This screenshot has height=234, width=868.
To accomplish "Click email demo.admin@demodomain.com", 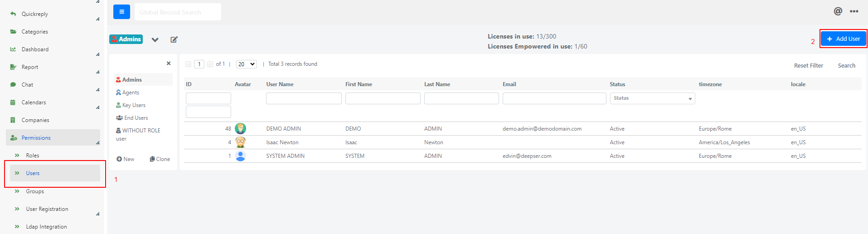I will pyautogui.click(x=542, y=129).
